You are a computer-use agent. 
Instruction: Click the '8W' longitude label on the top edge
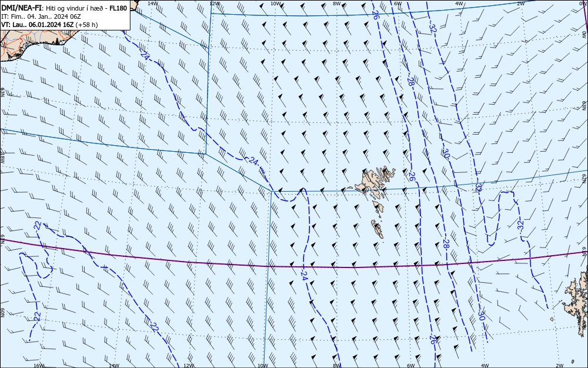tap(337, 3)
